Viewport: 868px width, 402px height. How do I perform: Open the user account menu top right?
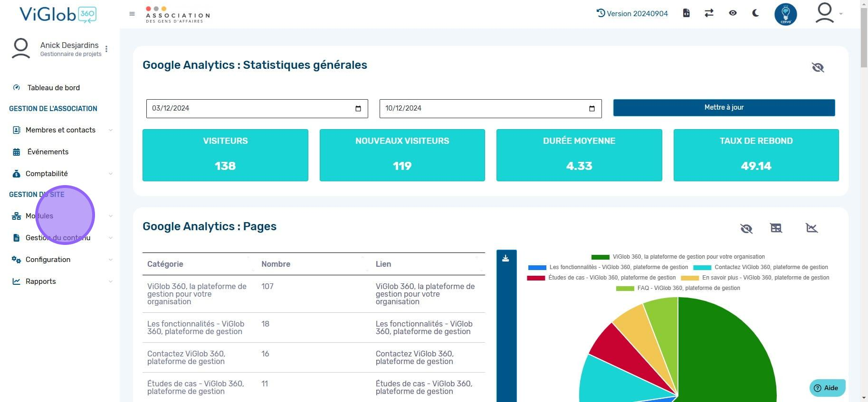click(828, 13)
